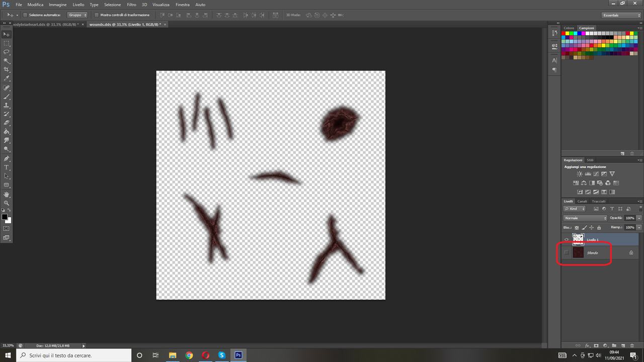Click the layer style fx icon
This screenshot has height=362, width=644.
[x=587, y=345]
